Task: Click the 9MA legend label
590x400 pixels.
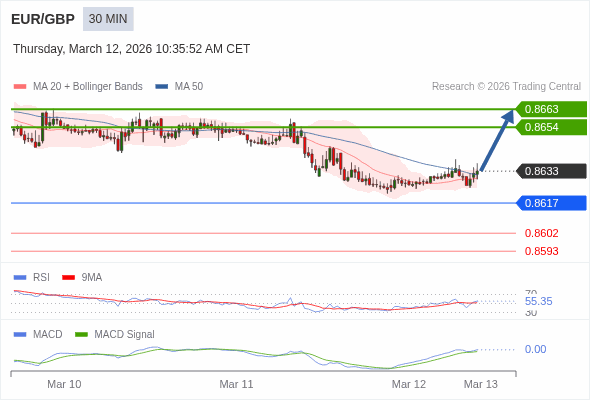Action: 92,278
